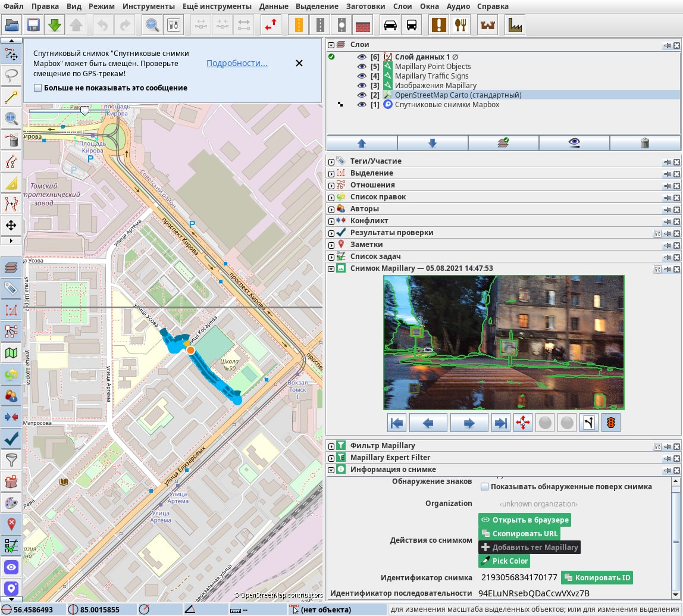Screen dimensions: 683x616
Task: Select the magnifier search toolbar icon
Action: point(152,25)
